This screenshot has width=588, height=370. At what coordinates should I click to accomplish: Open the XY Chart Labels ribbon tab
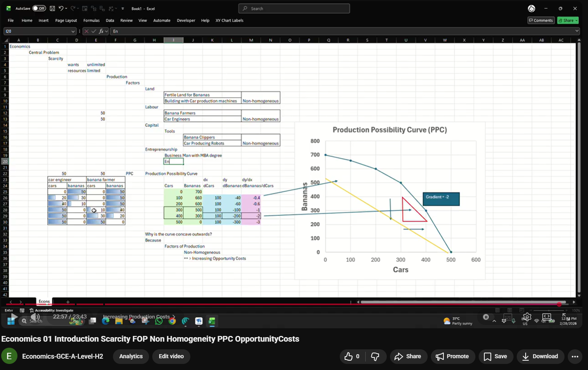[229, 20]
